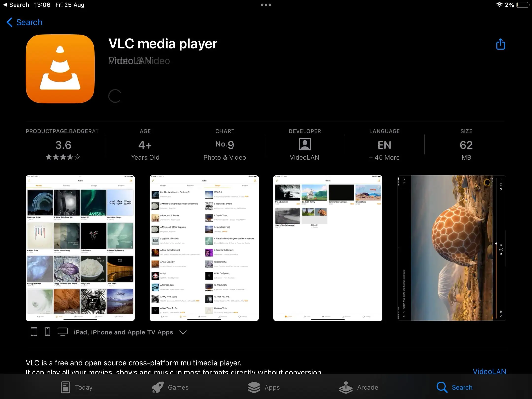Open VideoLAN developer badge text
532x399 pixels.
[304, 157]
